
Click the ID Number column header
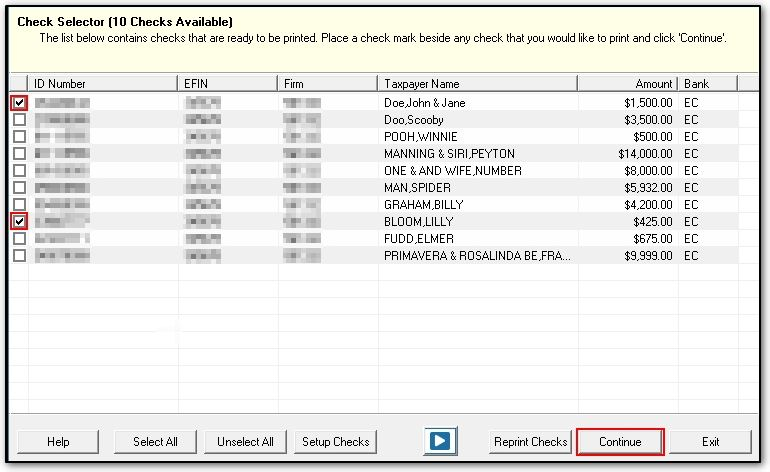click(103, 84)
